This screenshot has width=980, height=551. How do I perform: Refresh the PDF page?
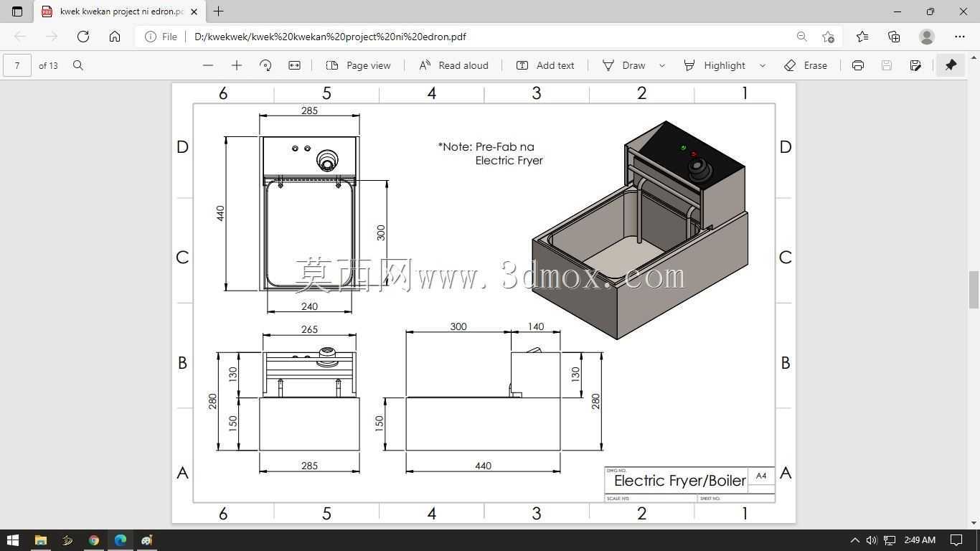tap(83, 37)
